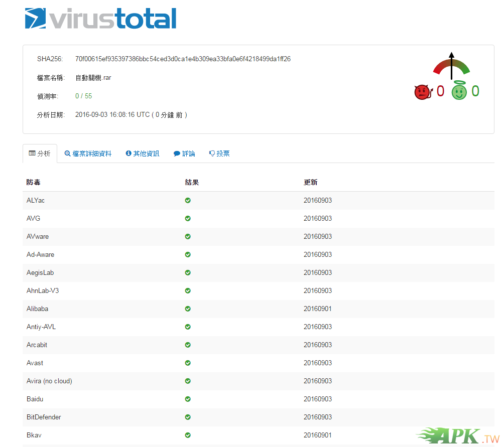The width and height of the screenshot is (504, 447).
Task: Switch to the 其他資訊 tab
Action: pyautogui.click(x=143, y=154)
